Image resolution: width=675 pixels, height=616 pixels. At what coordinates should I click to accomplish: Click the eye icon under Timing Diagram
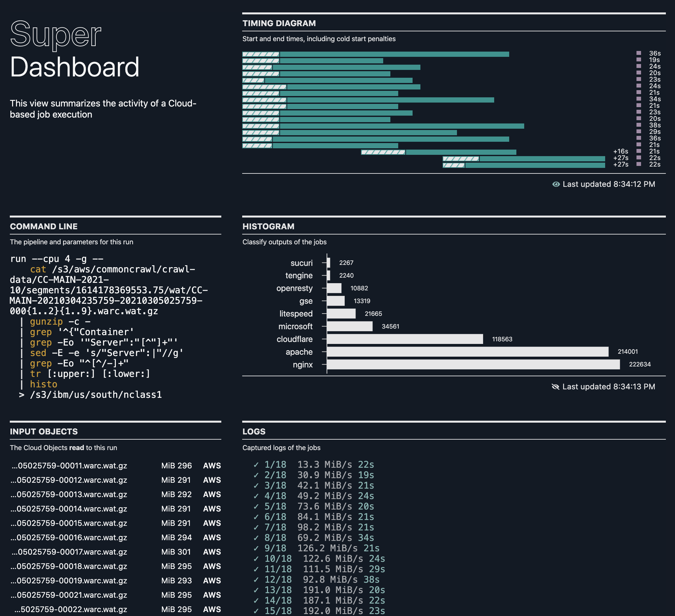[556, 184]
